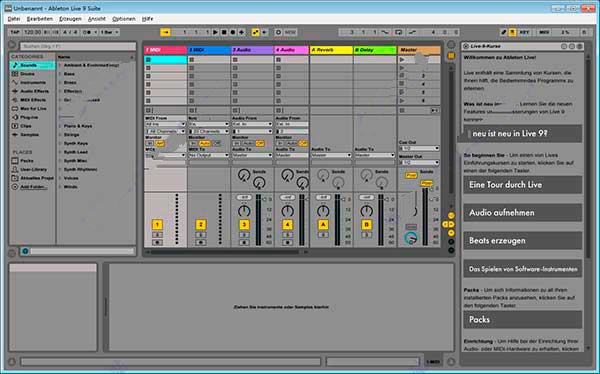Viewport: 600px width, 374px height.
Task: Open the Cue Out dropdown
Action: point(419,149)
